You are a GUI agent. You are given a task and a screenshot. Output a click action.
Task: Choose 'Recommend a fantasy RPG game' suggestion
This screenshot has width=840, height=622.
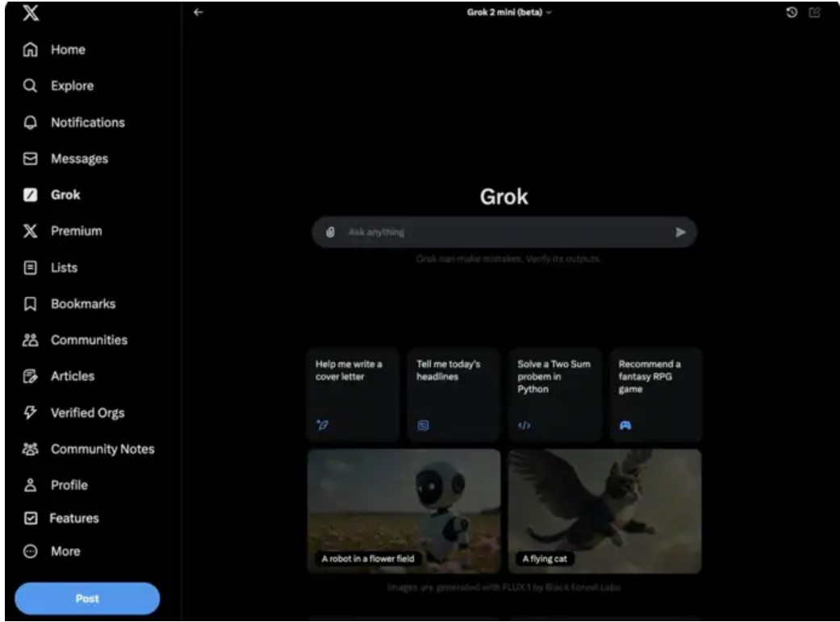click(656, 394)
